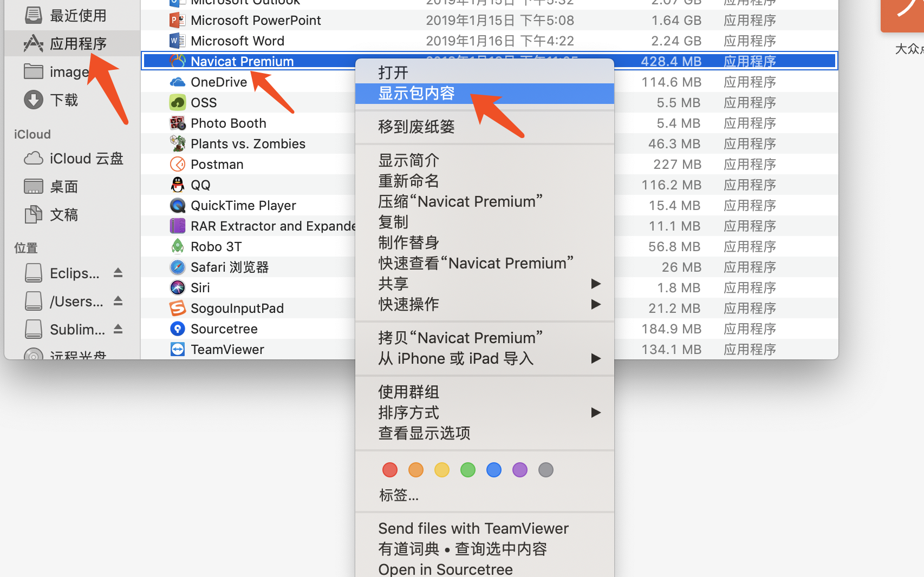The width and height of the screenshot is (924, 577).
Task: Click the QuickTime Player icon
Action: click(177, 205)
